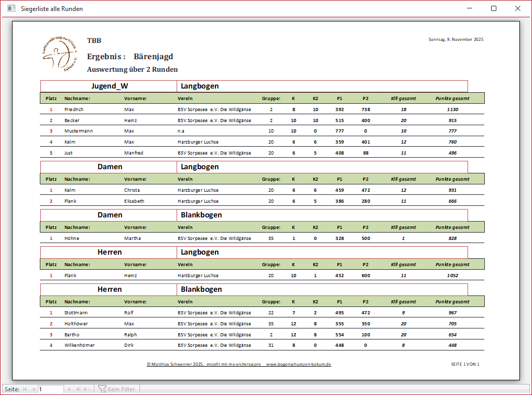Minimize the Siegerliste alle Runden window
Viewport: 532px width, 395px height.
469,8
